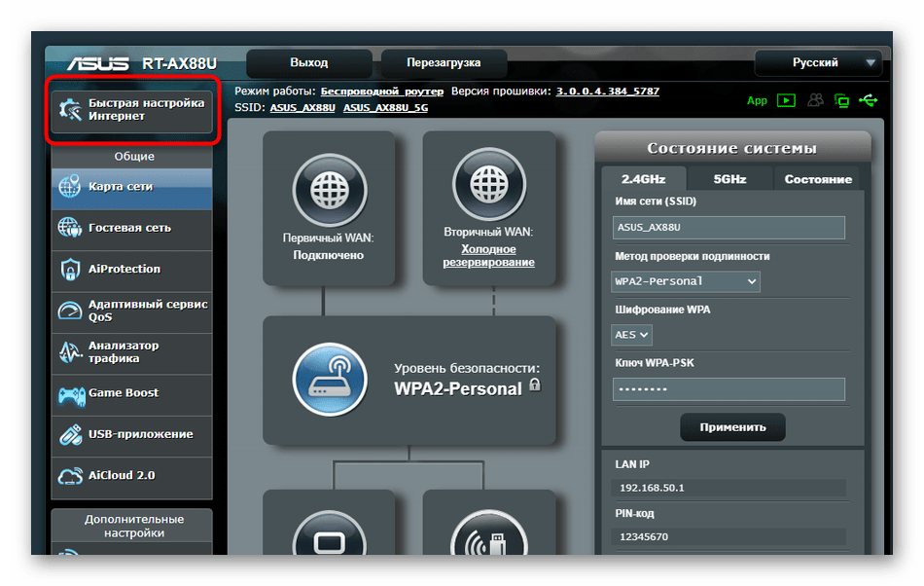Image resolution: width=924 pixels, height=586 pixels.
Task: Click the Общие section header
Action: (134, 156)
